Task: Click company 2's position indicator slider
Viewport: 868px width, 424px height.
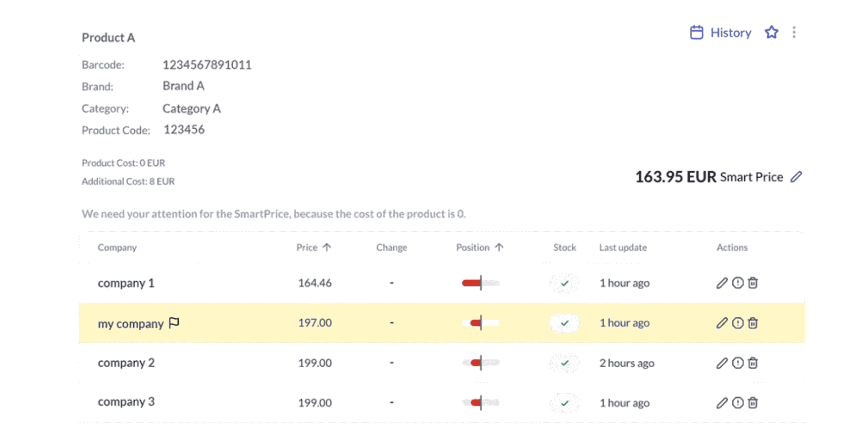Action: 480,363
